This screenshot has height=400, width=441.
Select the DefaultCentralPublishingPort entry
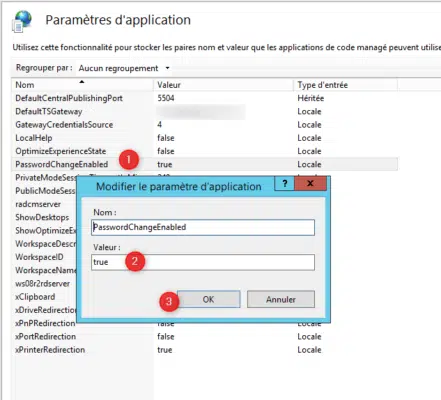pyautogui.click(x=205, y=98)
